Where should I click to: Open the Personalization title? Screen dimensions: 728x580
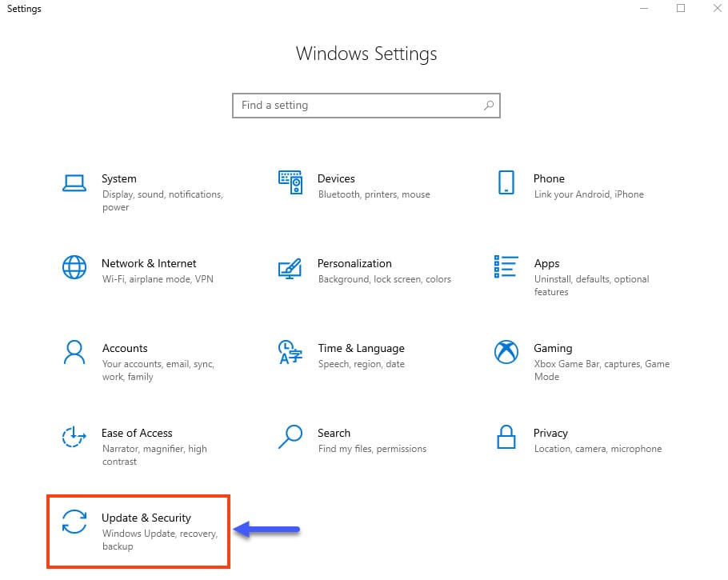point(354,264)
